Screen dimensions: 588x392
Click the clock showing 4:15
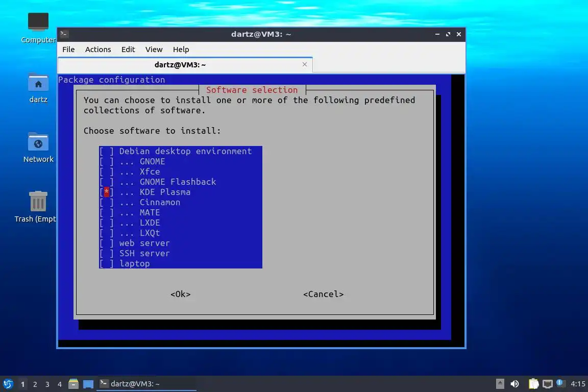(578, 384)
